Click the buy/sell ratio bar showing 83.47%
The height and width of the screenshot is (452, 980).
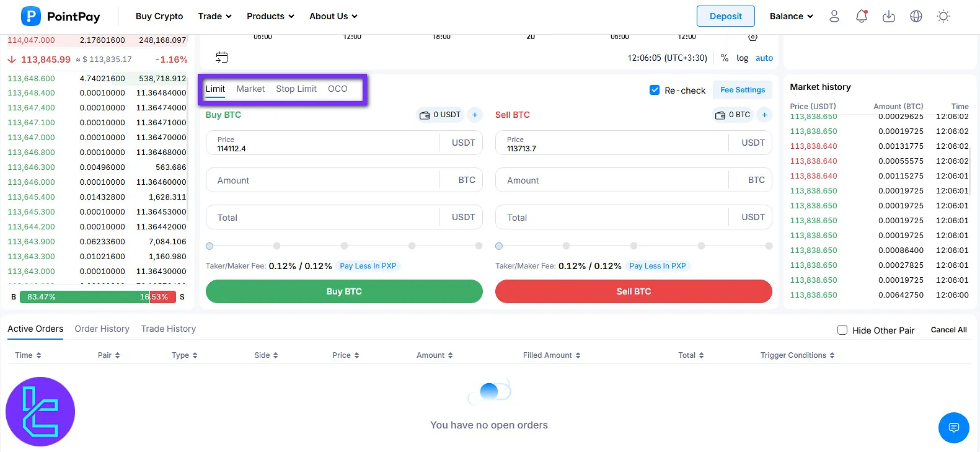point(97,297)
